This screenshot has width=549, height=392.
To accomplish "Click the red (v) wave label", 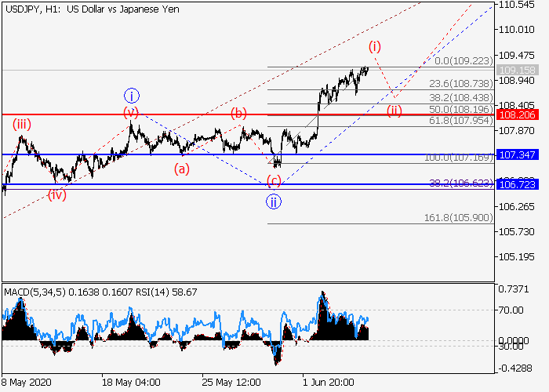I will [x=130, y=112].
